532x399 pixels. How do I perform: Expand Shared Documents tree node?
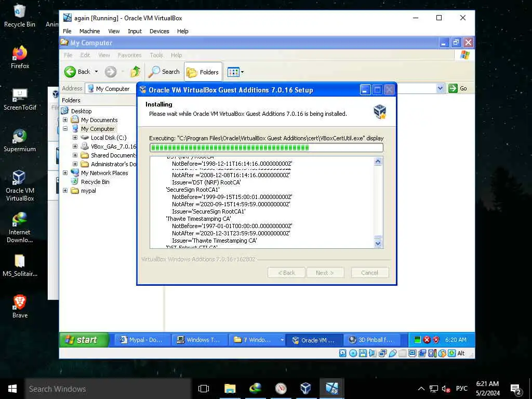[75, 155]
